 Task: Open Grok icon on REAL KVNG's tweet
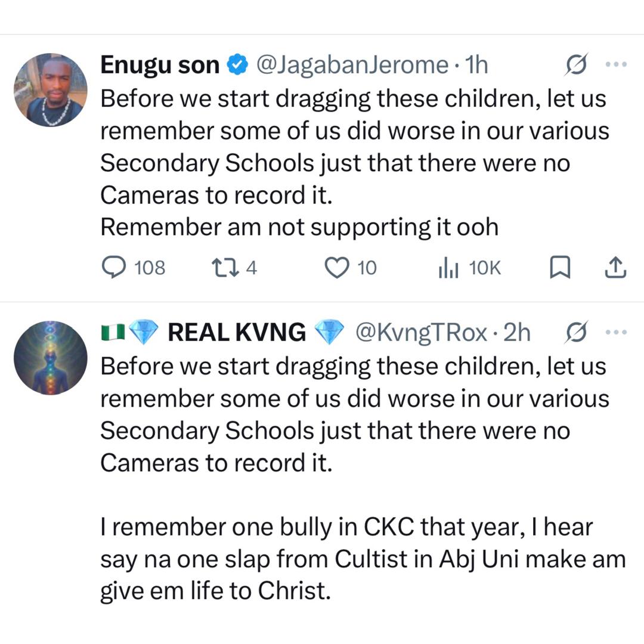[x=577, y=332]
